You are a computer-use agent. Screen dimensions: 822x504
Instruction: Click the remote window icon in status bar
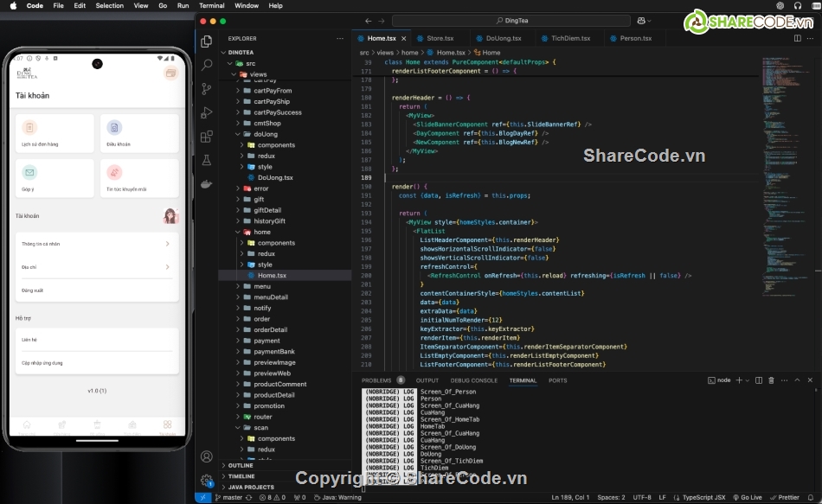(202, 497)
